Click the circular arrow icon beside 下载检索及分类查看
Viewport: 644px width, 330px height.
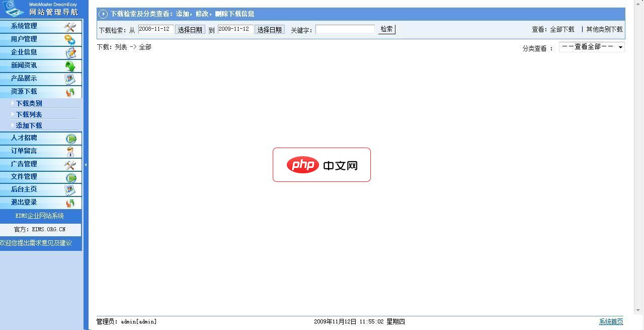[103, 14]
